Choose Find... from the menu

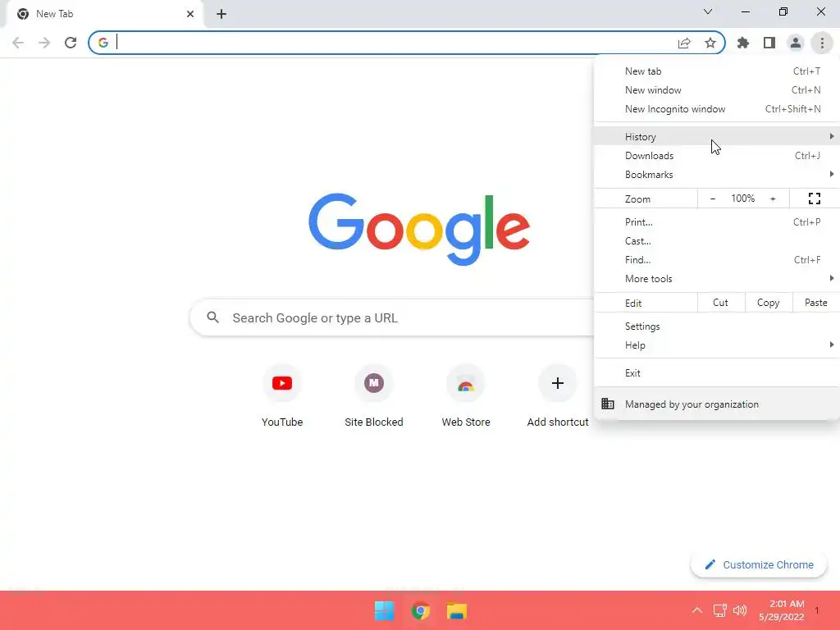[x=717, y=259]
